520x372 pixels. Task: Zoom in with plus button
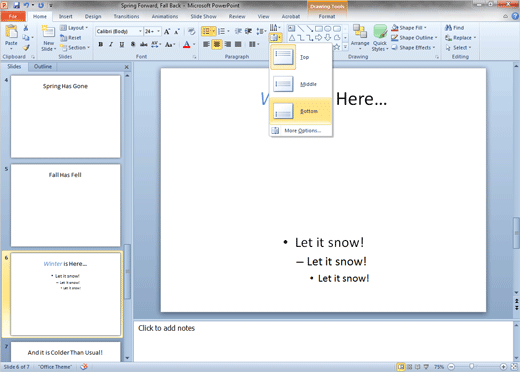point(503,367)
